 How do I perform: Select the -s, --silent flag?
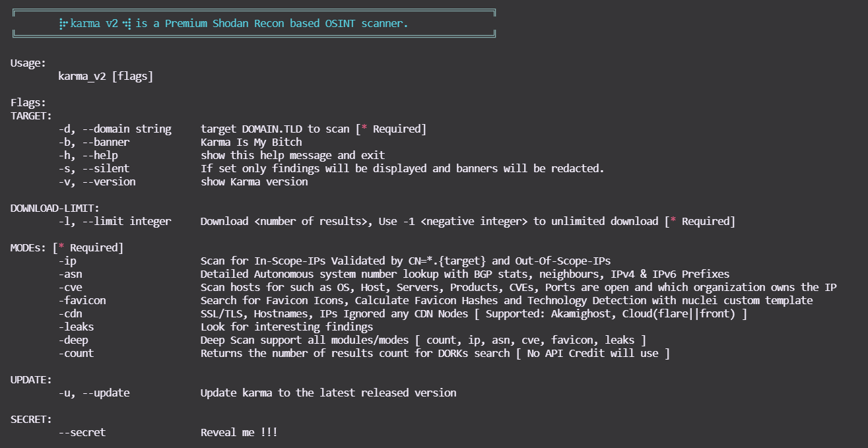coord(94,169)
